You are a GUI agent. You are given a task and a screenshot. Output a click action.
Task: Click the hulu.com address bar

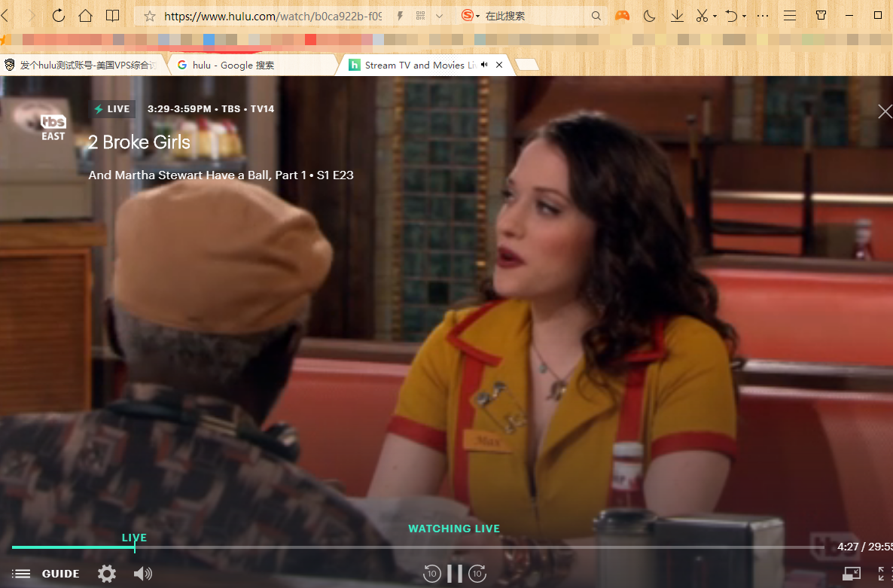(273, 16)
